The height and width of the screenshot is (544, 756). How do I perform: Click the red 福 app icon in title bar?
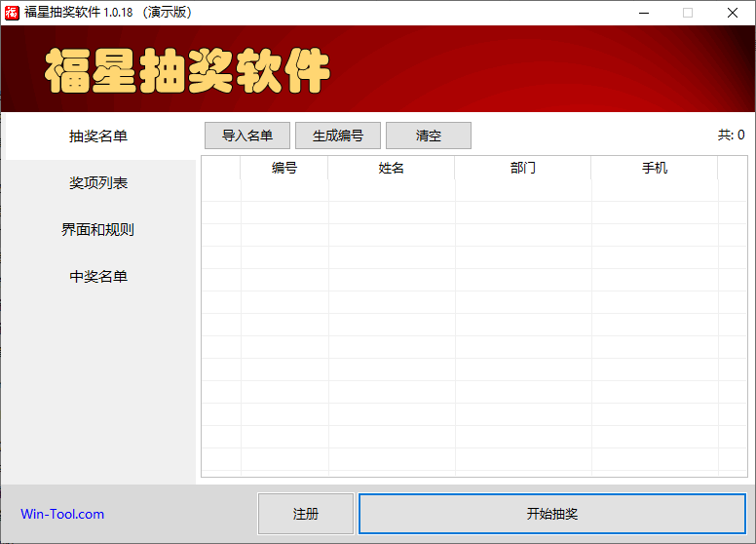(12, 13)
